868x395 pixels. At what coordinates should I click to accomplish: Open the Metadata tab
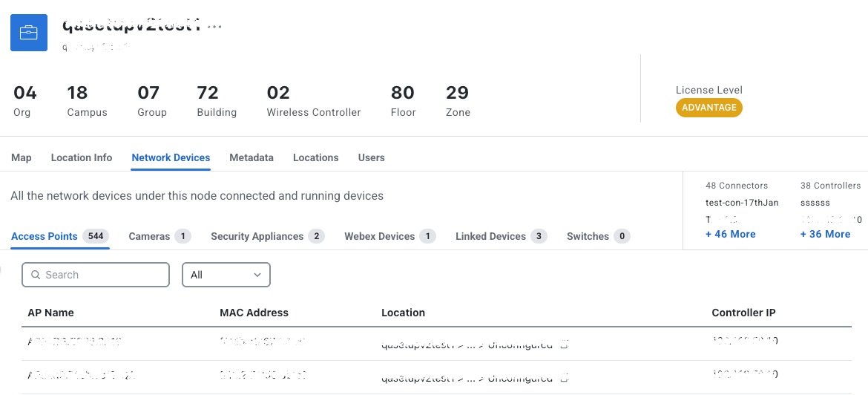coord(251,158)
